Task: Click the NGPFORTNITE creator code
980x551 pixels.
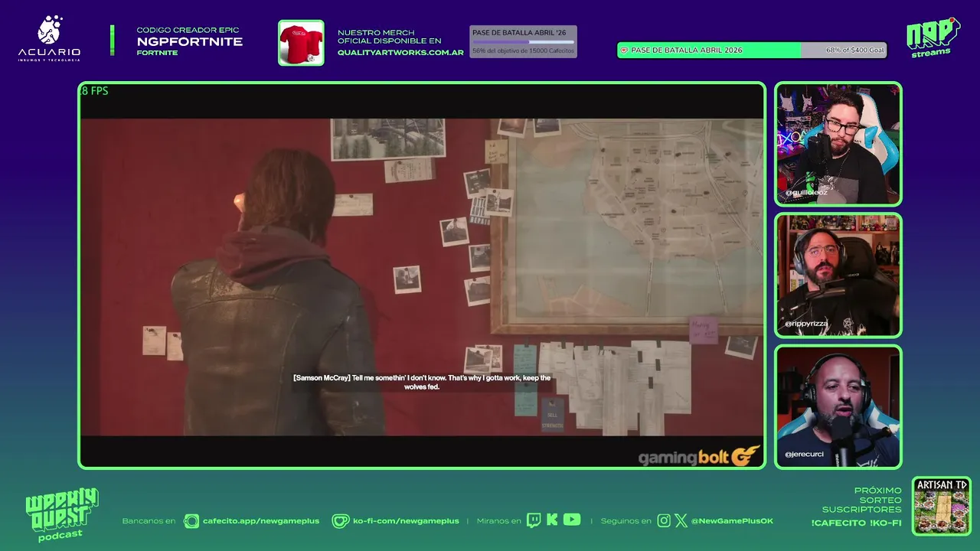Action: 190,42
